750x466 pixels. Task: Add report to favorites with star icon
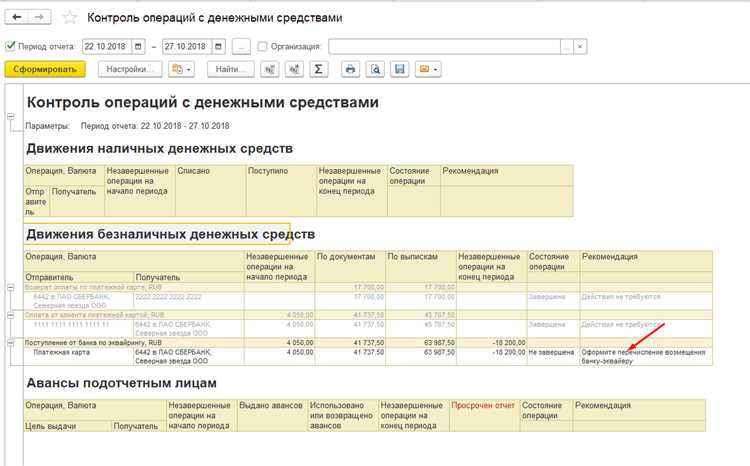70,18
